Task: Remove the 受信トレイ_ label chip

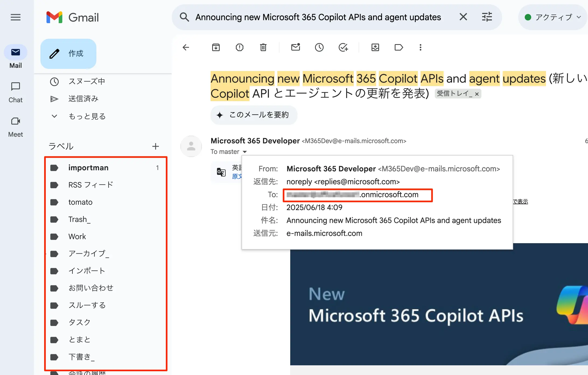Action: 477,94
